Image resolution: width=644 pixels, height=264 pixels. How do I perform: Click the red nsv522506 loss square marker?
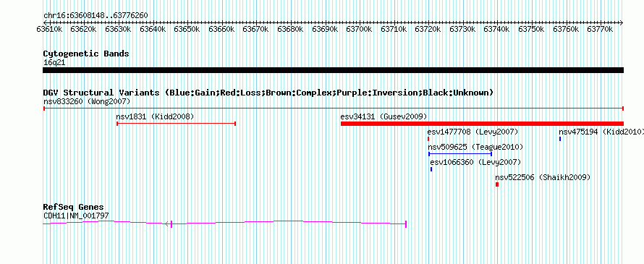497,184
